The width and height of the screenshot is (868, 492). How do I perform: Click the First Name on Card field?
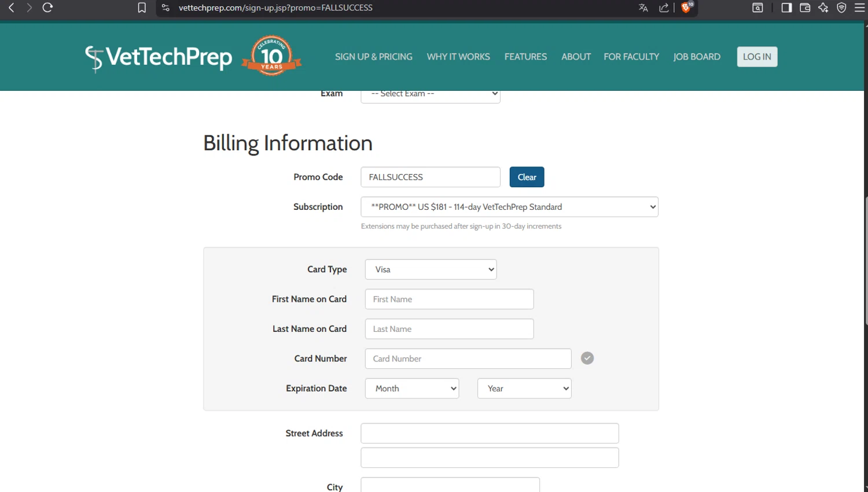[x=450, y=299]
